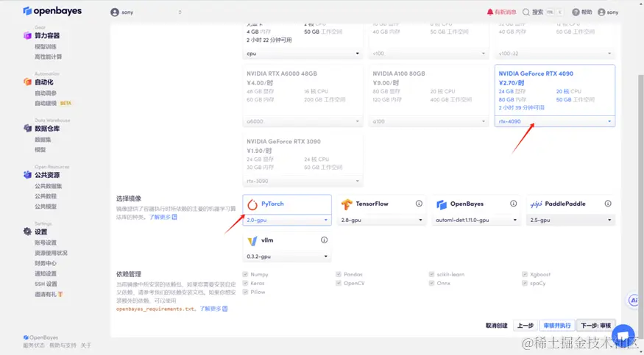Open the blue chat support bubble
This screenshot has height=355, width=644.
click(x=623, y=335)
